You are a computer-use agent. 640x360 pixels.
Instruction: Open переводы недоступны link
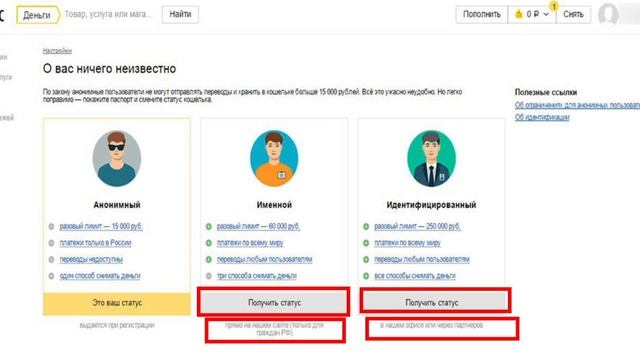(91, 259)
